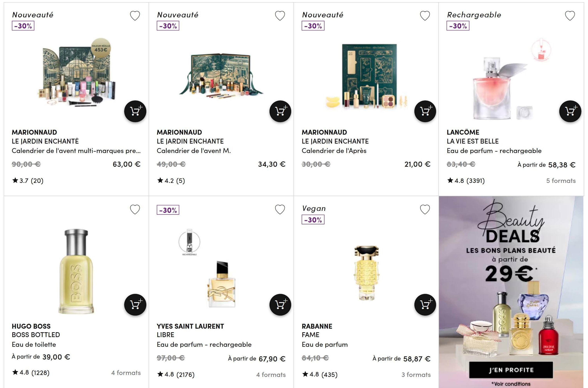Screen dimensions: 588x388
Task: View the 3 formats for Rabanne Fame
Action: [416, 375]
